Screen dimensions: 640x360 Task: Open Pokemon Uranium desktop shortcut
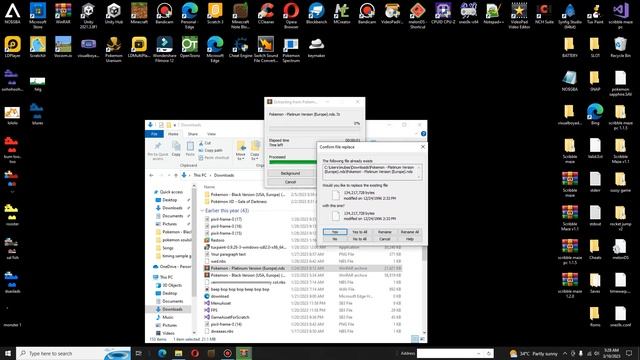pyautogui.click(x=113, y=49)
